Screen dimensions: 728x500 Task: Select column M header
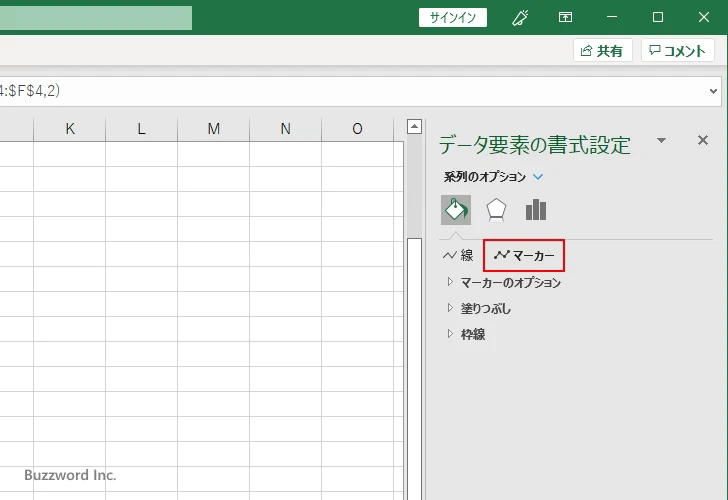tap(214, 129)
